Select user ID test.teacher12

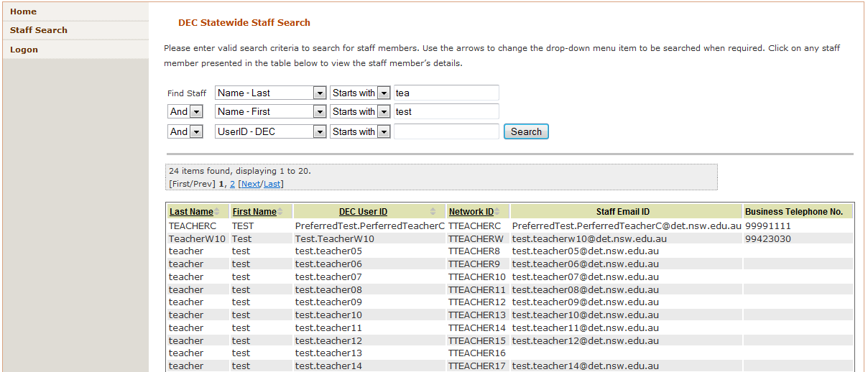click(x=328, y=340)
